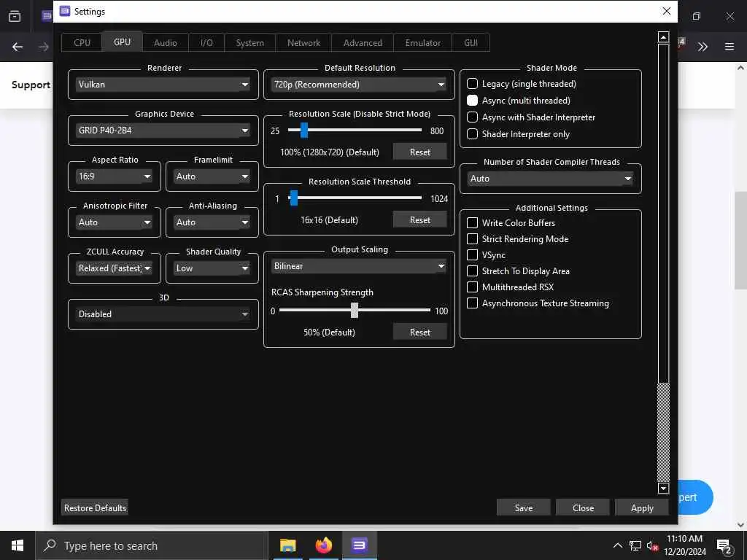The image size is (747, 560).
Task: Click Save button
Action: (x=523, y=507)
